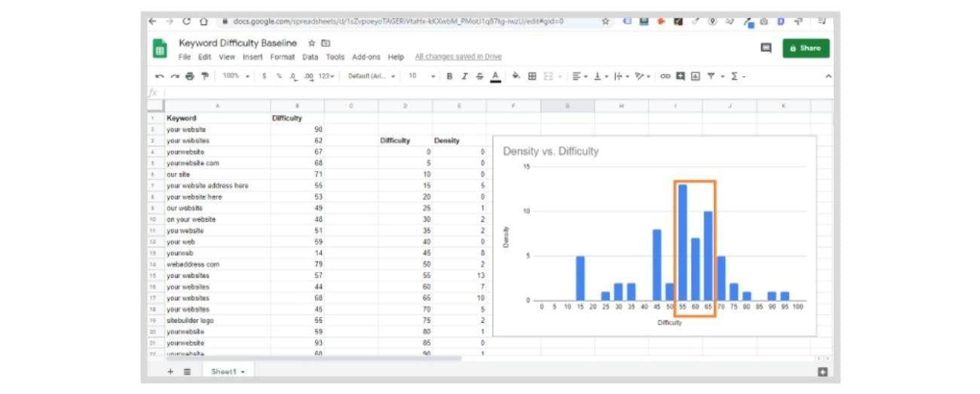This screenshot has height=394, width=980.
Task: Open the fill color picker
Action: coord(516,76)
